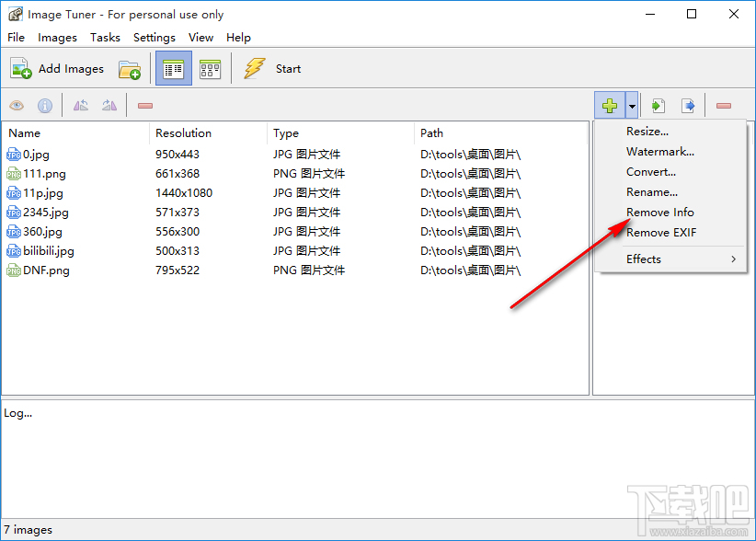The height and width of the screenshot is (541, 756).
Task: Choose Remove Info from task menu
Action: click(659, 213)
